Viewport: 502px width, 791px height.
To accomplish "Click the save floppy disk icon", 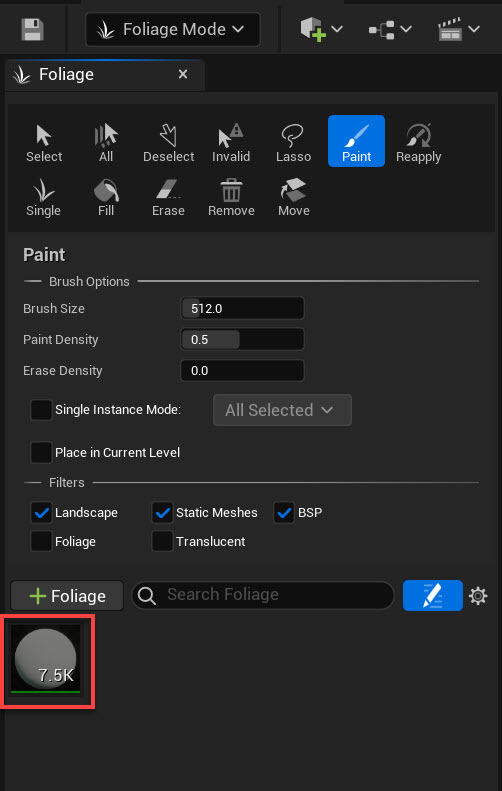I will [x=32, y=29].
